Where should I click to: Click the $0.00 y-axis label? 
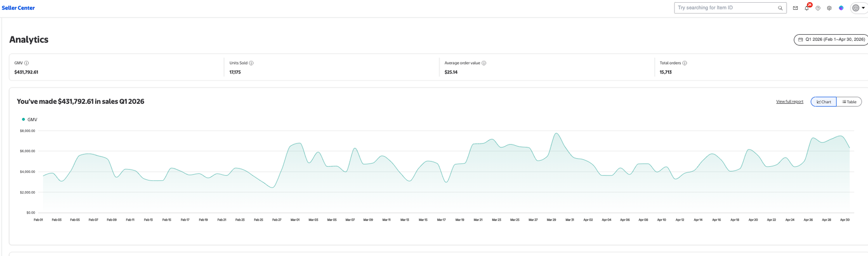30,213
